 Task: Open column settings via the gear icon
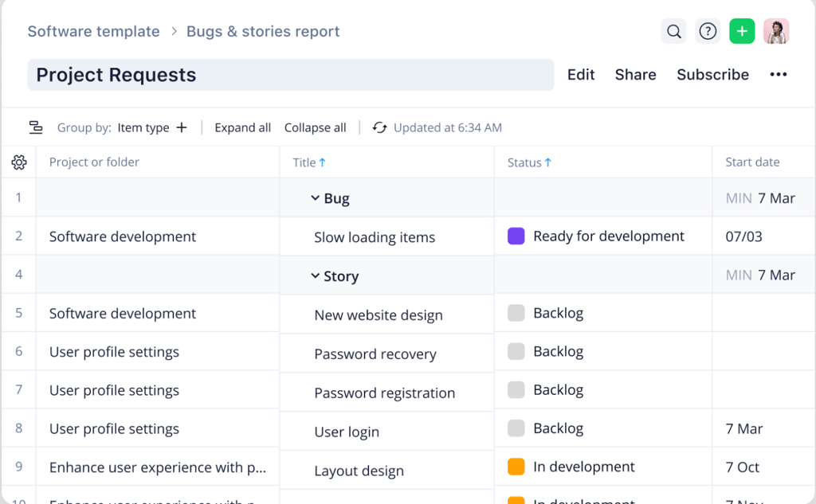(18, 162)
